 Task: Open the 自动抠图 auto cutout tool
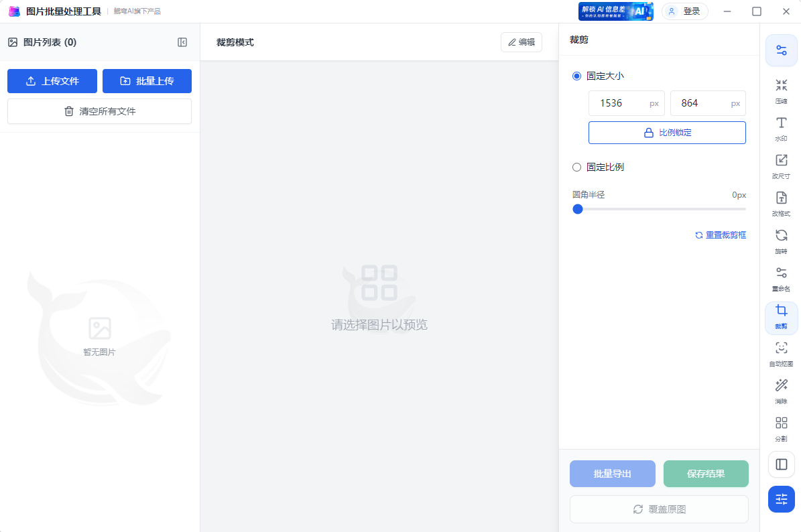click(x=781, y=353)
